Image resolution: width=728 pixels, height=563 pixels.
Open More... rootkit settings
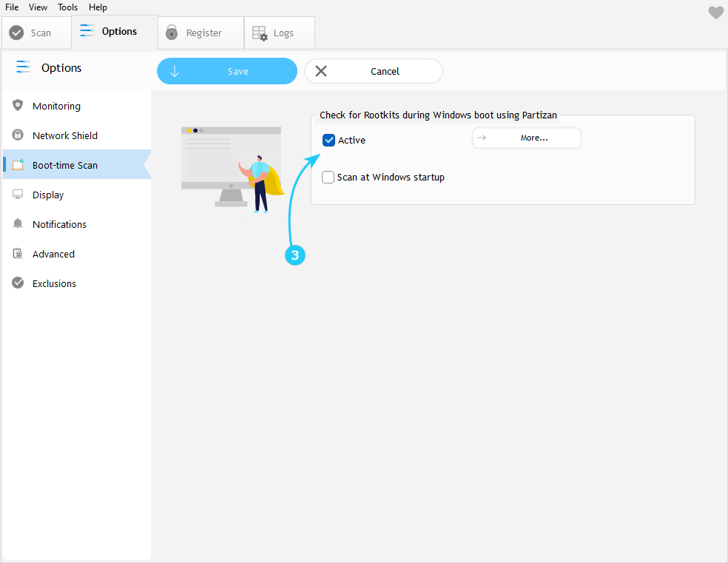tap(527, 138)
